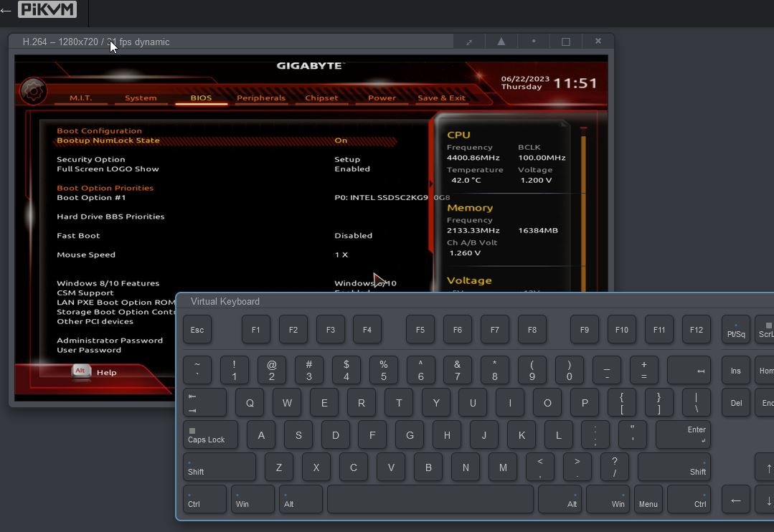
Task: Click the left bracket key
Action: (622, 403)
